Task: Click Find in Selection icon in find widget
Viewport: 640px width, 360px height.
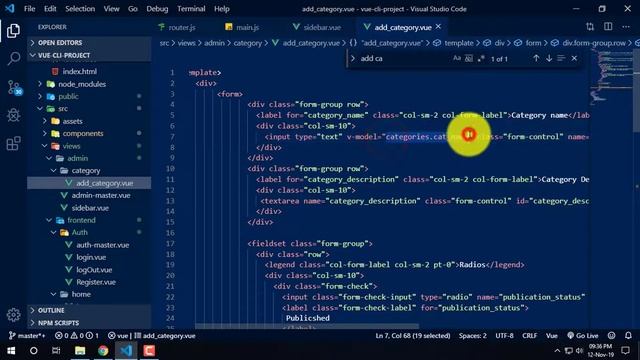Action: pyautogui.click(x=561, y=58)
